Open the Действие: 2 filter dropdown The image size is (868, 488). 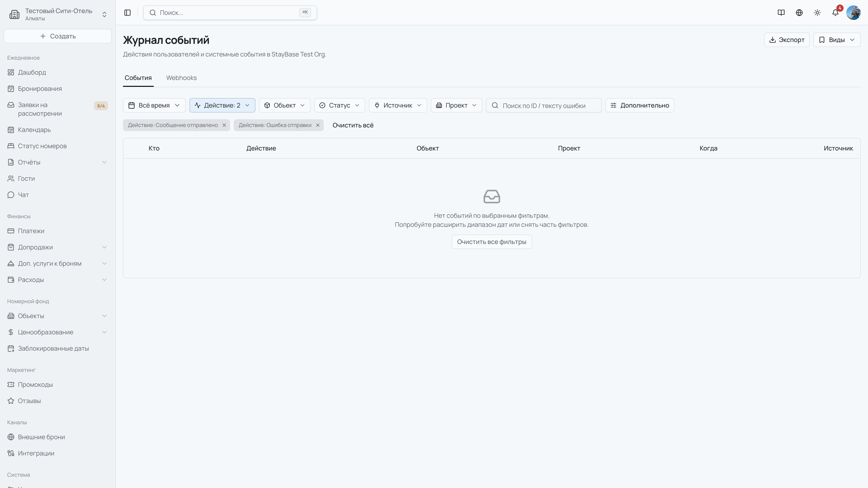[x=222, y=106]
